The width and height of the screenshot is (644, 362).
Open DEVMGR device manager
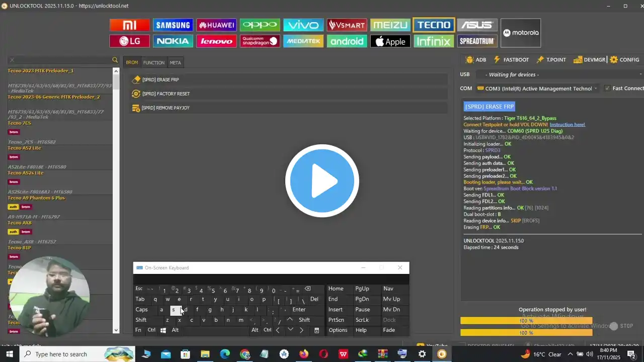(589, 60)
